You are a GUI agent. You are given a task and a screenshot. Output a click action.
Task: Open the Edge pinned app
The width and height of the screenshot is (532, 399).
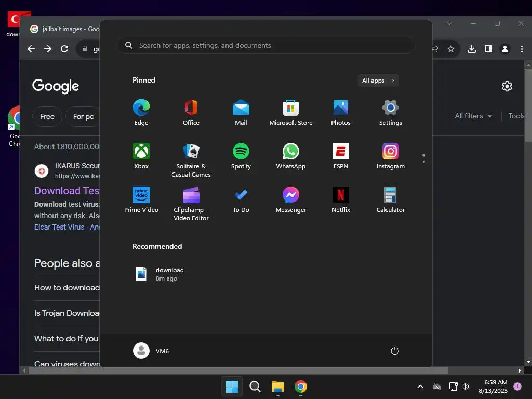[x=141, y=113]
